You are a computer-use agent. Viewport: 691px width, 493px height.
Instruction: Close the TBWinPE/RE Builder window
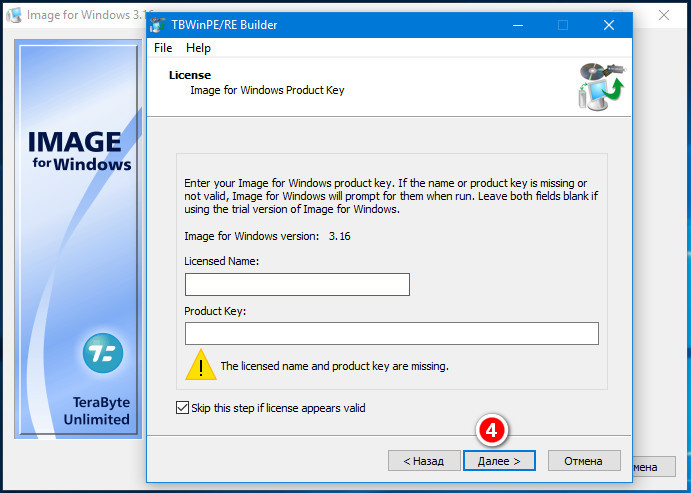click(x=609, y=25)
